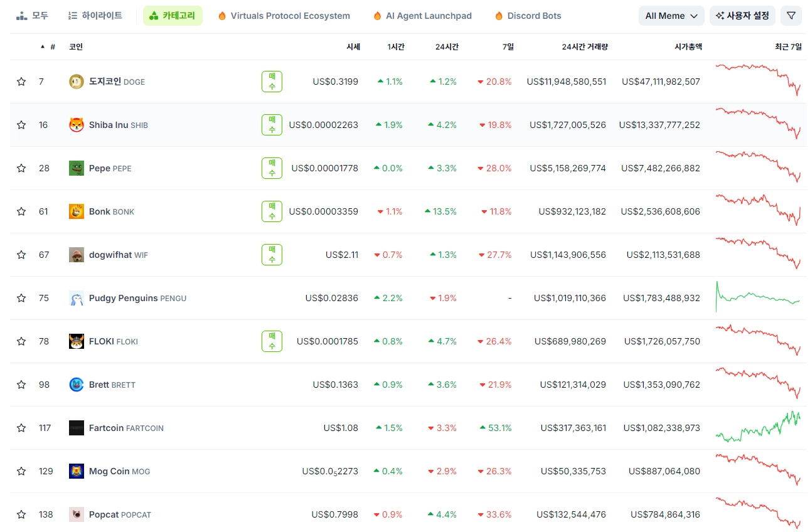Sort by 24시간 change column
Screen dimensions: 810x532
pos(447,47)
